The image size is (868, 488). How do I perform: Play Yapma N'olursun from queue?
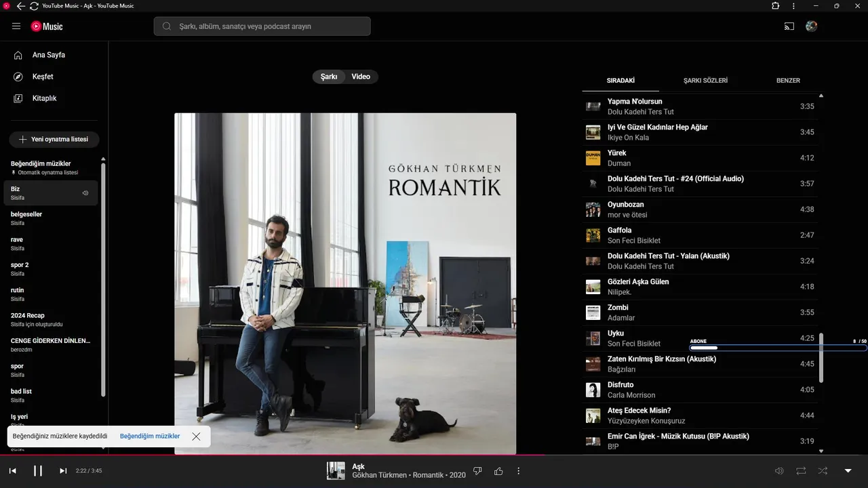coord(700,106)
